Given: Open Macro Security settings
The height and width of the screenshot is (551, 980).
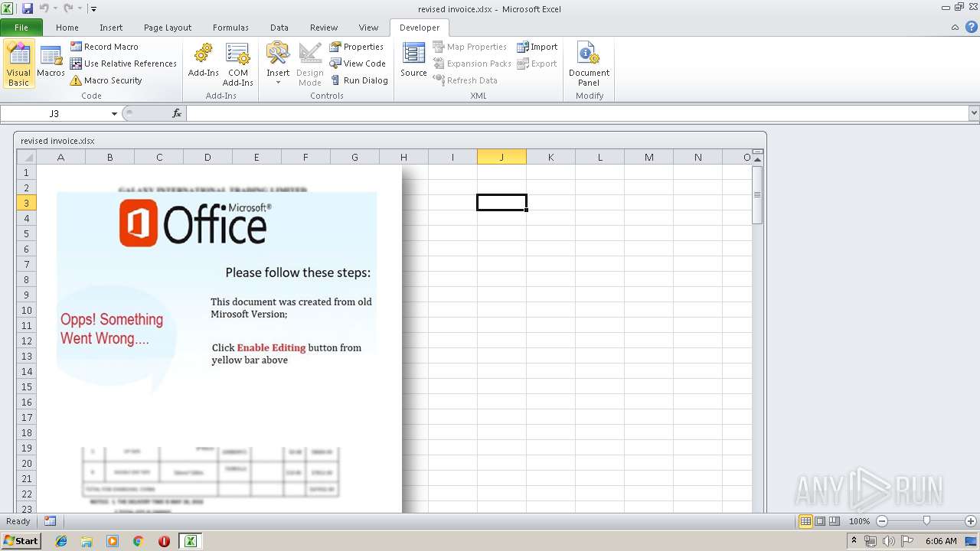Looking at the screenshot, I should pos(106,80).
